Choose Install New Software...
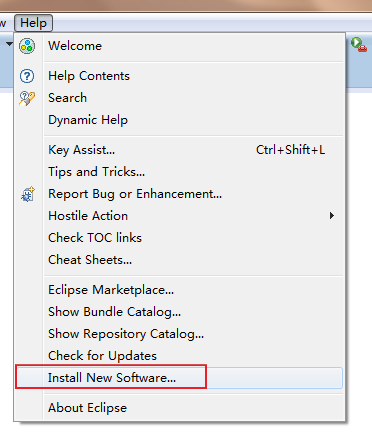Image resolution: width=372 pixels, height=445 pixels. click(x=179, y=378)
